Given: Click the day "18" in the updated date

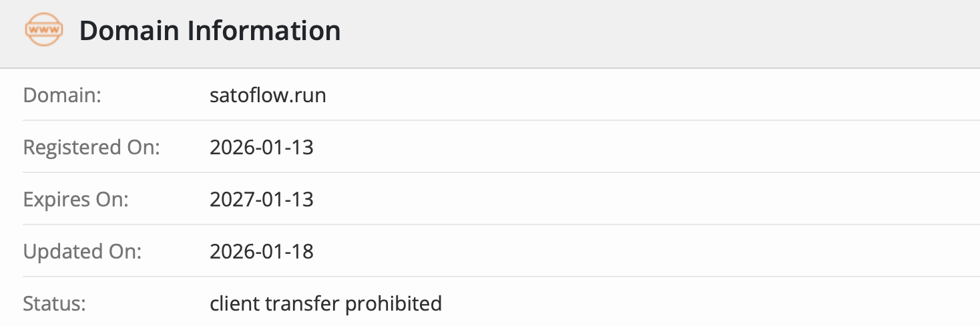Looking at the screenshot, I should [x=304, y=251].
